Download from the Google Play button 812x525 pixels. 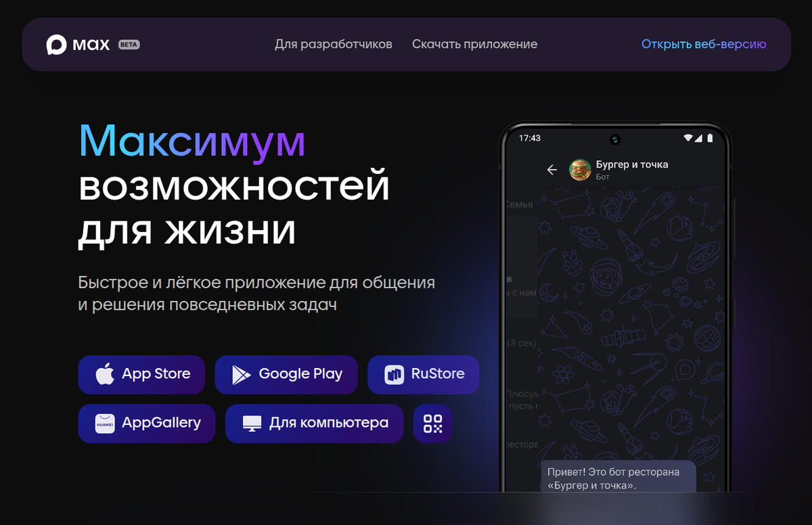(x=286, y=375)
